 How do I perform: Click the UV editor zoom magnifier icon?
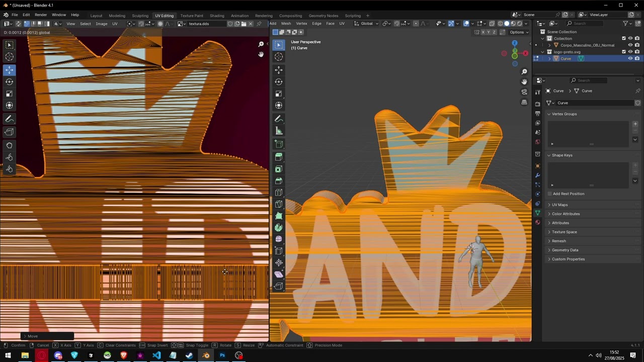(261, 44)
